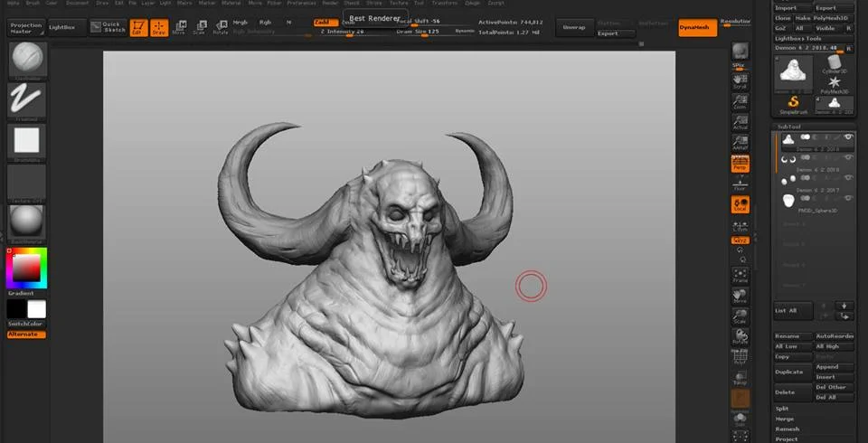Toggle the DynaMesh button
This screenshot has width=868, height=443.
[697, 28]
